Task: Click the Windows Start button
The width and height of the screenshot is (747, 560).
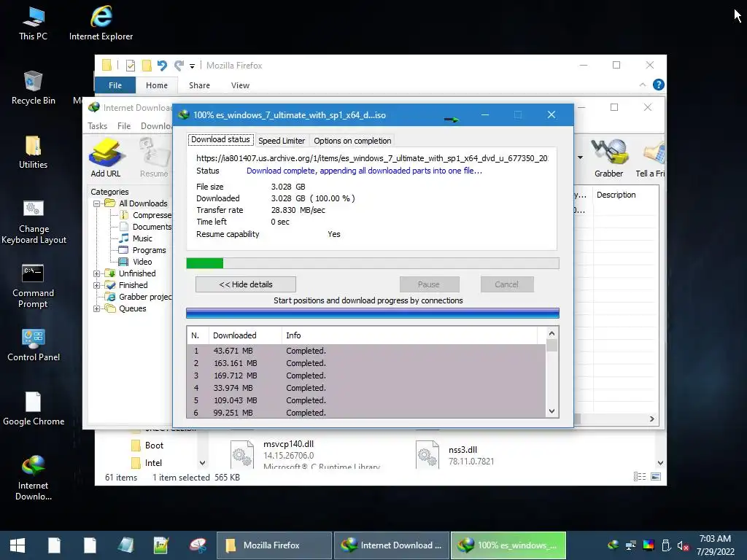Action: (x=18, y=545)
